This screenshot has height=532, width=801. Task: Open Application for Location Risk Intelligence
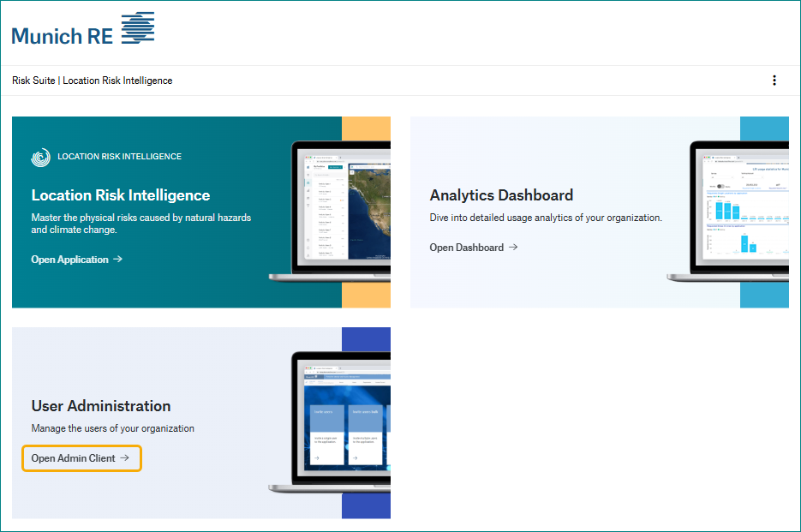[x=76, y=259]
